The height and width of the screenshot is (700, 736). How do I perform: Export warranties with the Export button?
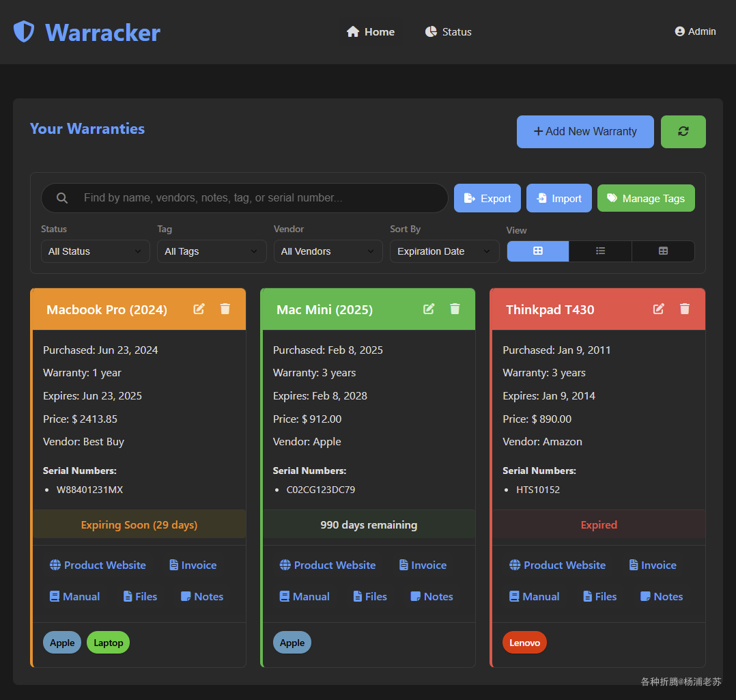[487, 198]
